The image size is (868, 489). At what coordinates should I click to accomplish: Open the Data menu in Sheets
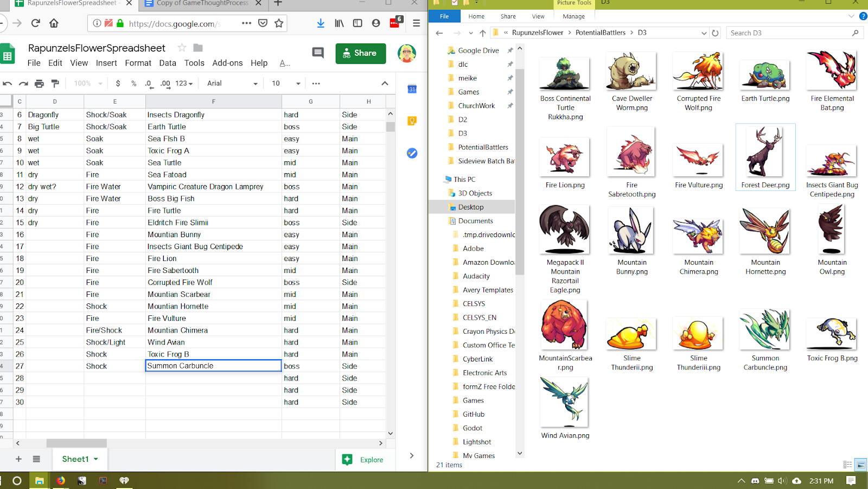pos(168,63)
